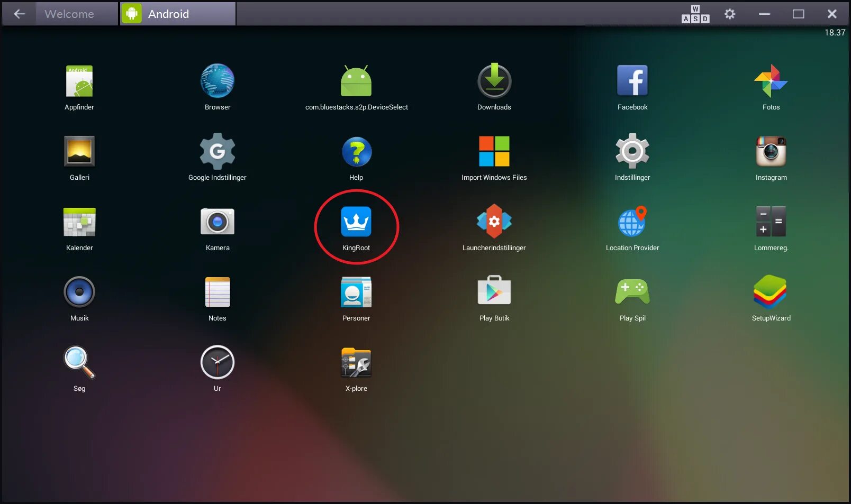Screen dimensions: 851x504
Task: Click the 18.37 clock display
Action: (835, 33)
